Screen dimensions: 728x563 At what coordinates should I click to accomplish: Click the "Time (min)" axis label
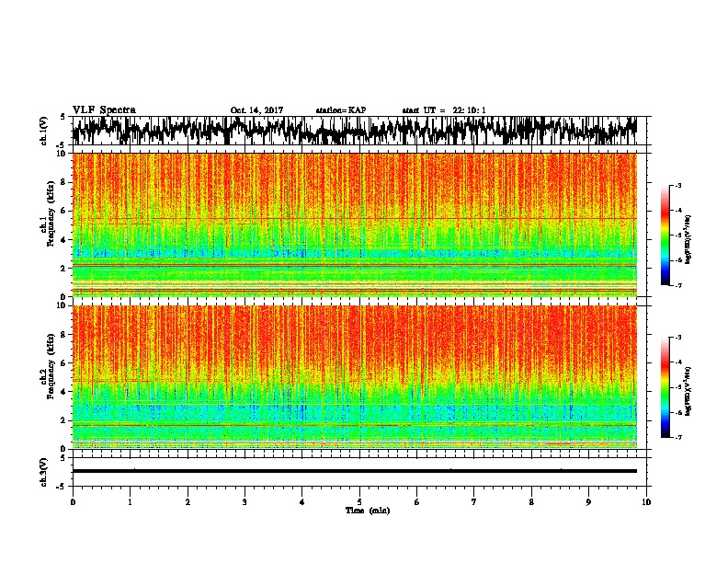tap(368, 511)
